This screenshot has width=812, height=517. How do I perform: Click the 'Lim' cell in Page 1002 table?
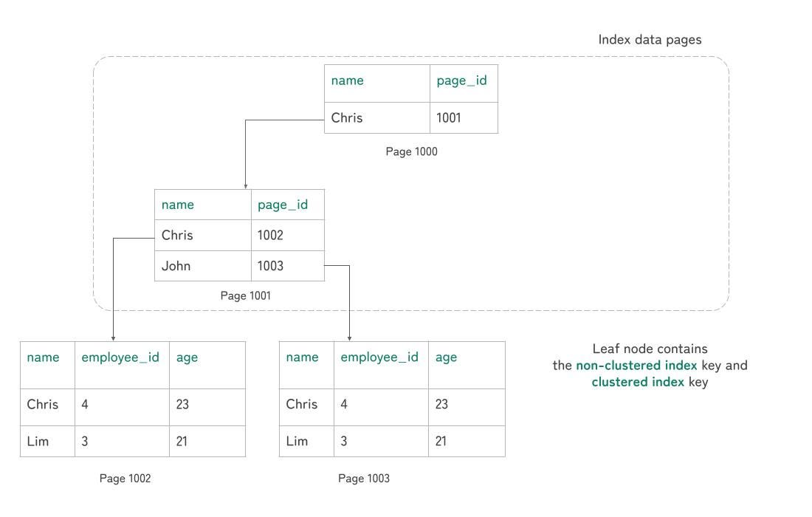[x=48, y=442]
